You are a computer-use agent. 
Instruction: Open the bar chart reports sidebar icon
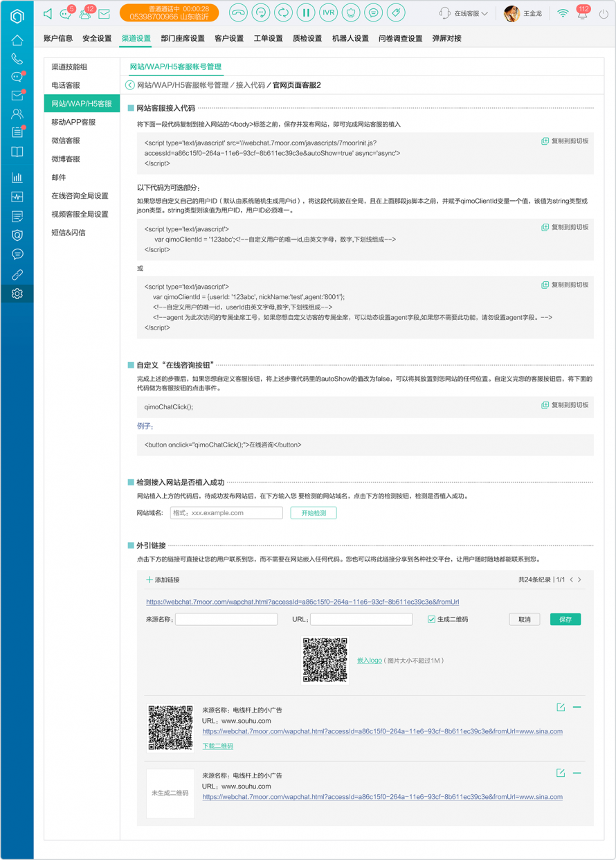click(x=17, y=177)
